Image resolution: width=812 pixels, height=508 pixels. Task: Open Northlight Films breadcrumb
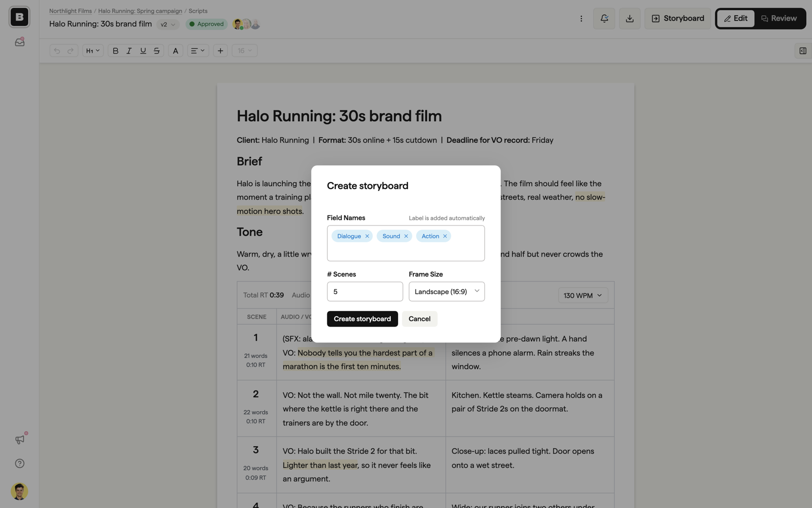pos(70,11)
